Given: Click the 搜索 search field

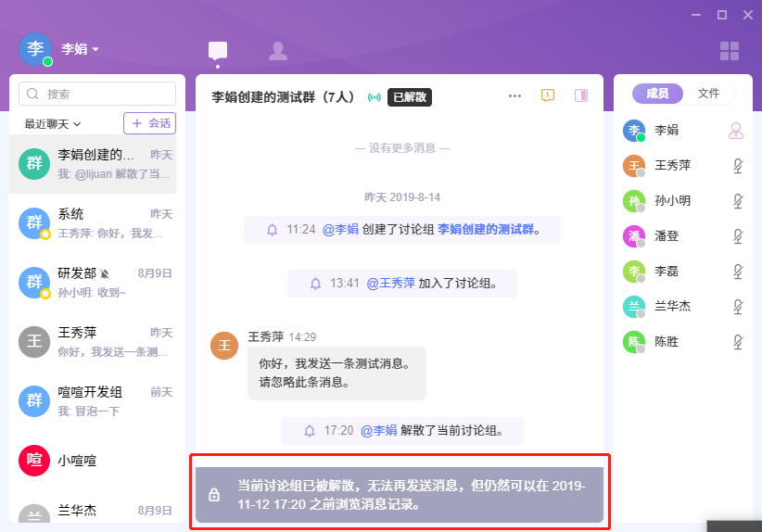Looking at the screenshot, I should [97, 94].
